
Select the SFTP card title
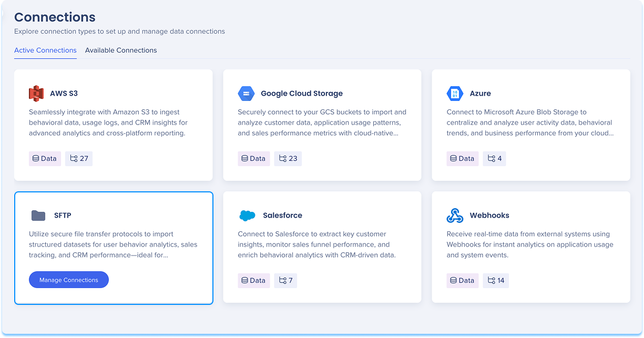pos(63,216)
